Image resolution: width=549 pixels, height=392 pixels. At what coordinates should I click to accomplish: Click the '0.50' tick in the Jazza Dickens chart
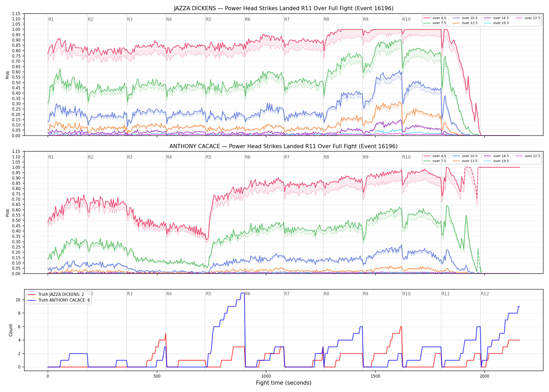(16, 83)
